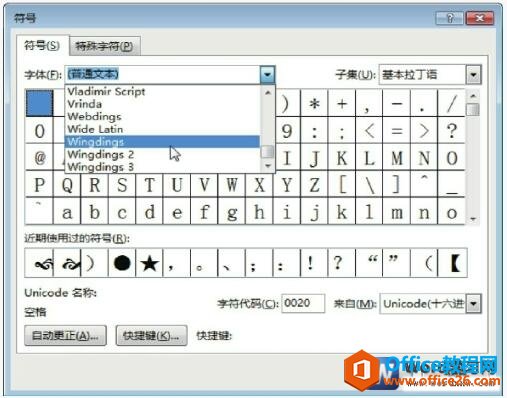507x398 pixels.
Task: Close the symbol dialog
Action: click(x=479, y=18)
